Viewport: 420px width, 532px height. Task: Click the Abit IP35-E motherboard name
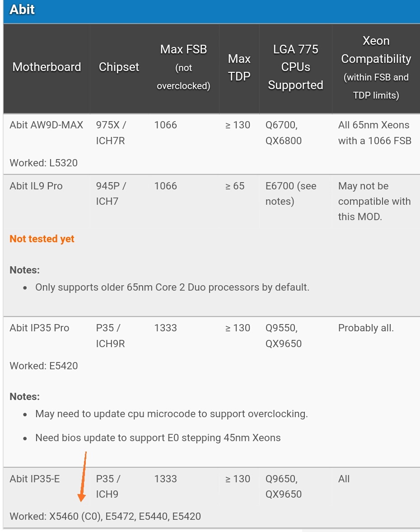point(35,479)
